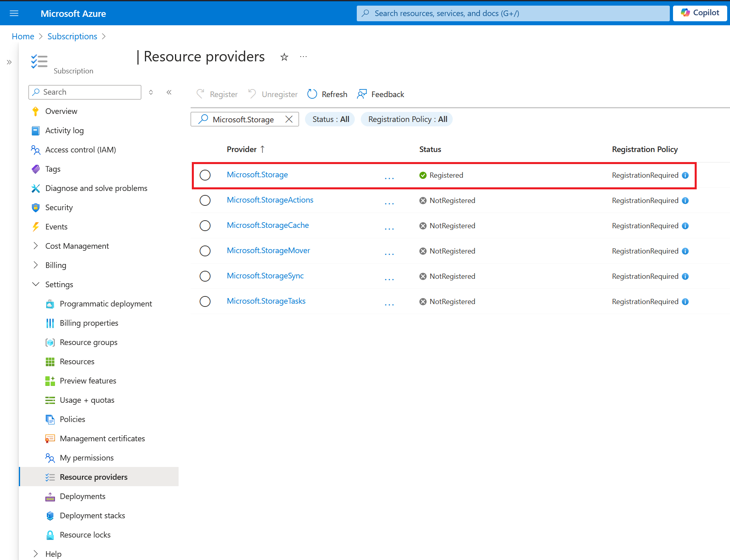Open Copilot from the top bar

(x=700, y=13)
